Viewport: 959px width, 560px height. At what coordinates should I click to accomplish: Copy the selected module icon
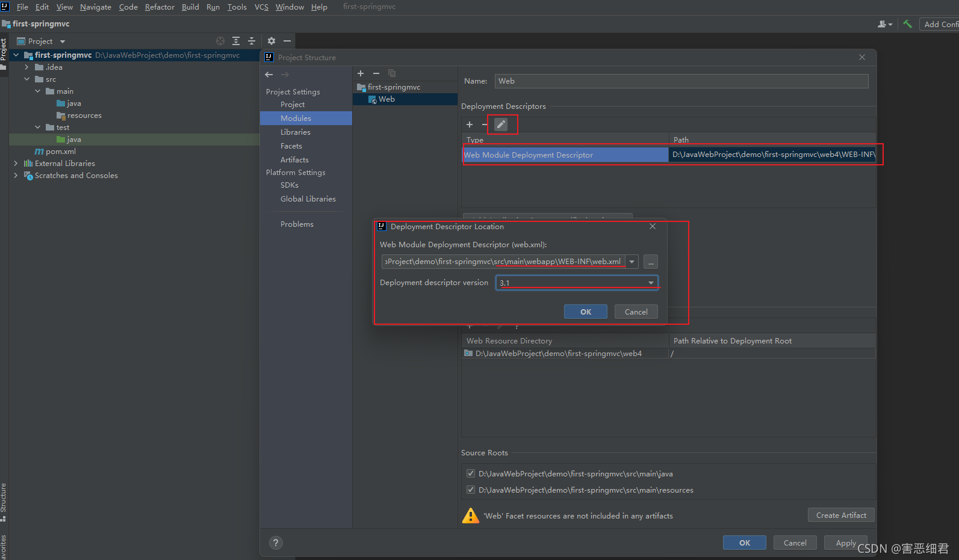pos(392,73)
